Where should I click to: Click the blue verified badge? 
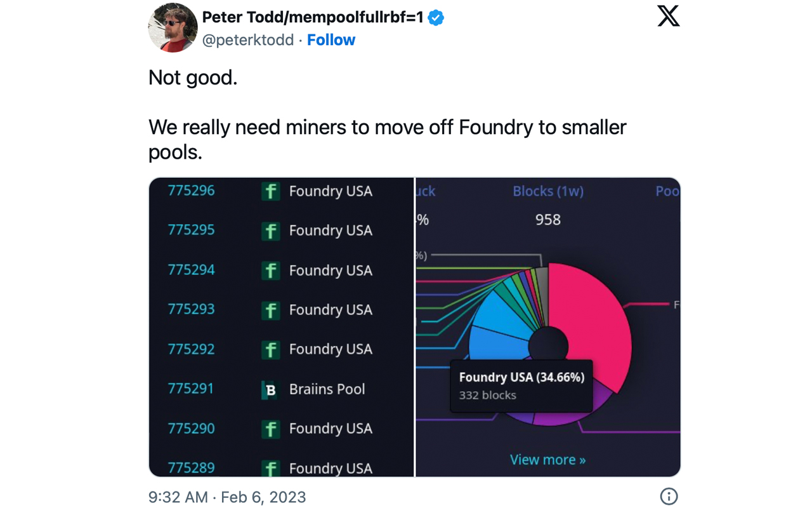[436, 18]
